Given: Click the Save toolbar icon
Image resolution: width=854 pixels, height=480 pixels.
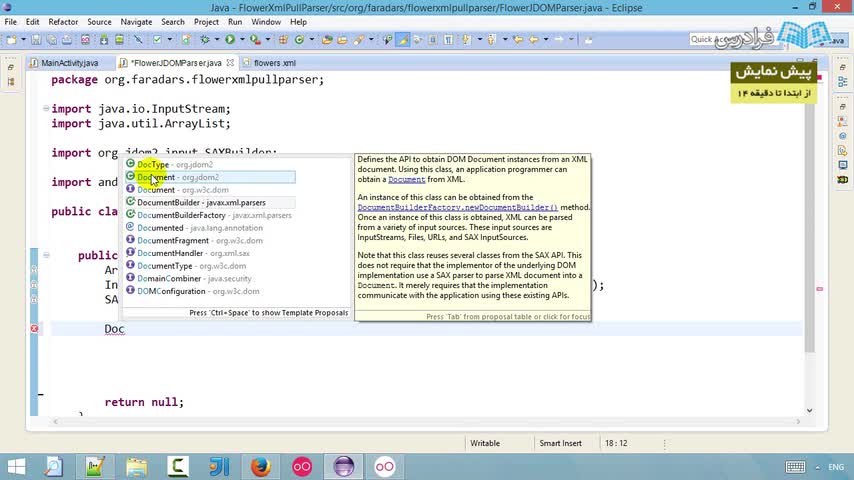Looking at the screenshot, I should 36,40.
